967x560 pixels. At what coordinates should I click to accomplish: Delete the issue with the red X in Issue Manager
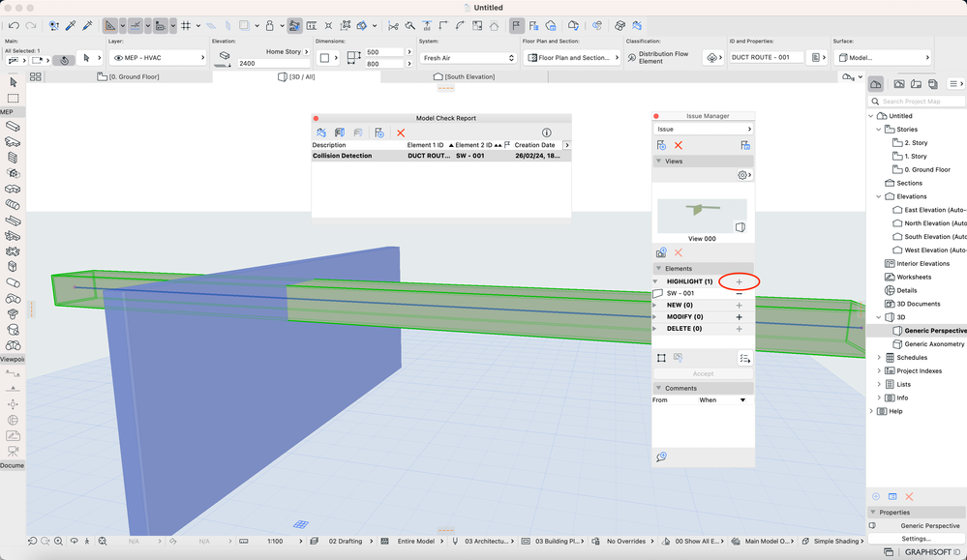pyautogui.click(x=679, y=145)
